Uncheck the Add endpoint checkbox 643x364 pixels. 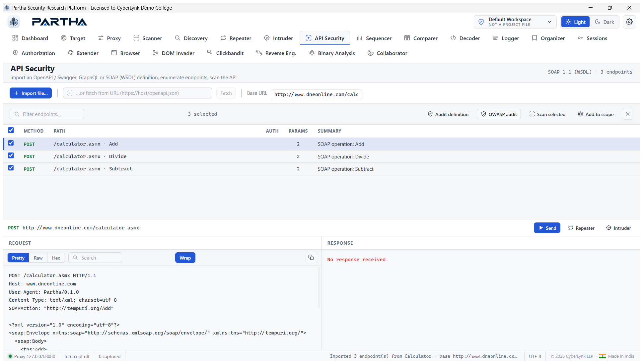(11, 143)
